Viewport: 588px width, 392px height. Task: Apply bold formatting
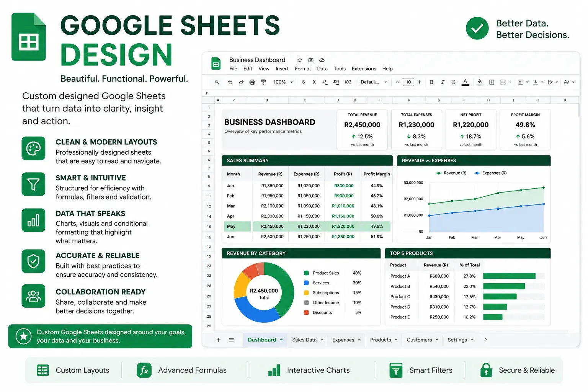431,82
